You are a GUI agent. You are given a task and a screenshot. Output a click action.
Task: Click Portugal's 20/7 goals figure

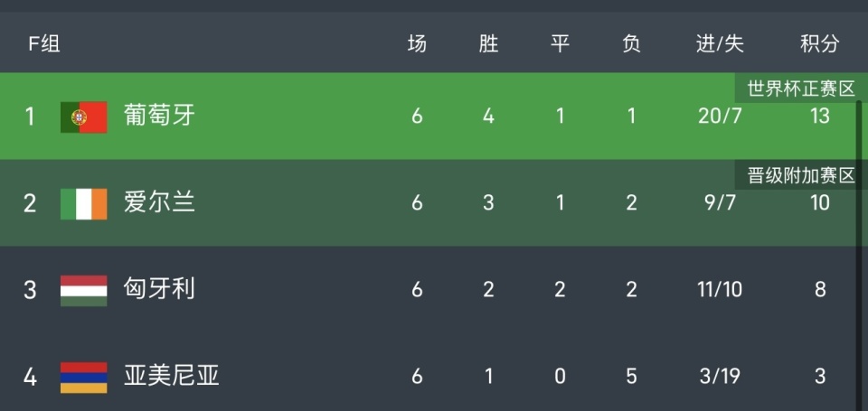[x=720, y=117]
